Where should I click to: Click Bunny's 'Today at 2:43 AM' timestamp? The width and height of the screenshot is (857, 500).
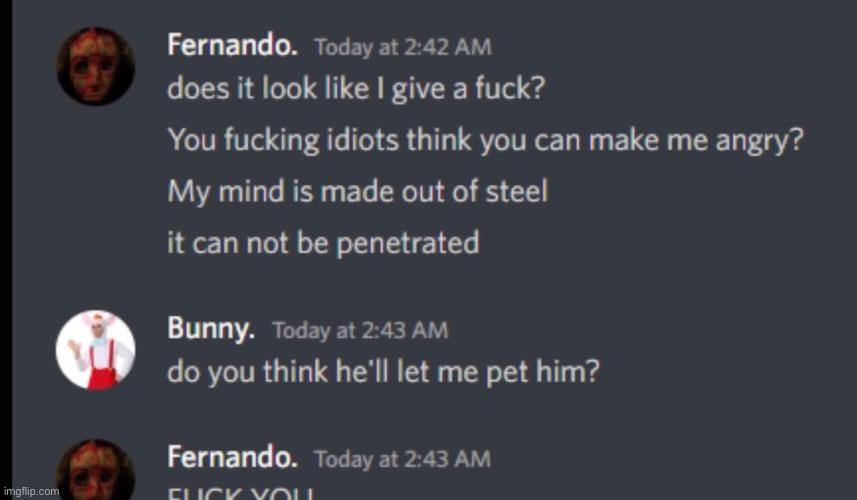click(x=360, y=331)
